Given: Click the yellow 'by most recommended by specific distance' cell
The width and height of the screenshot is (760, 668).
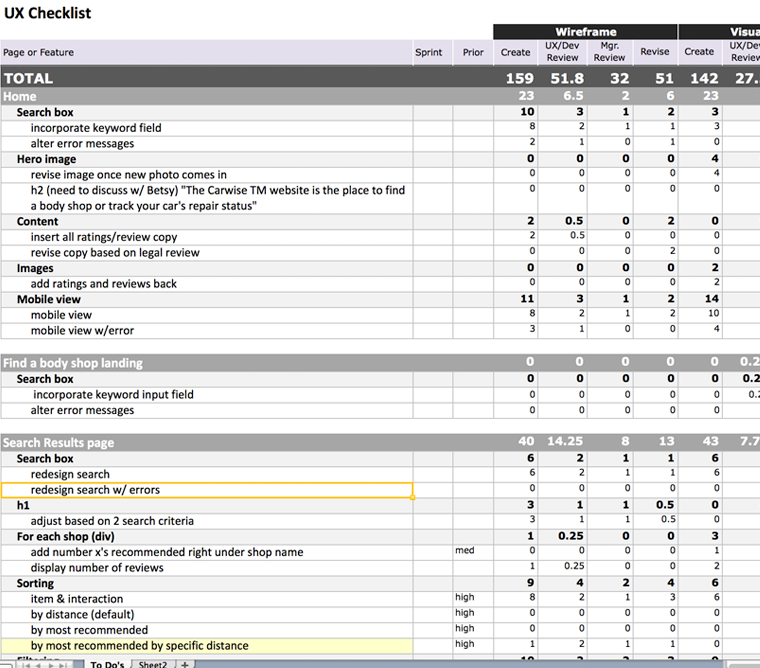Looking at the screenshot, I should coord(206,646).
